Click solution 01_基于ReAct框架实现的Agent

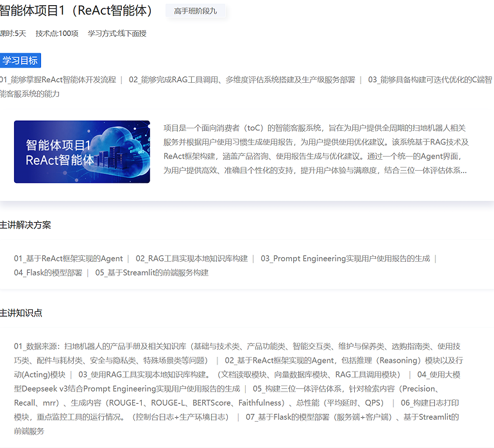coord(68,259)
